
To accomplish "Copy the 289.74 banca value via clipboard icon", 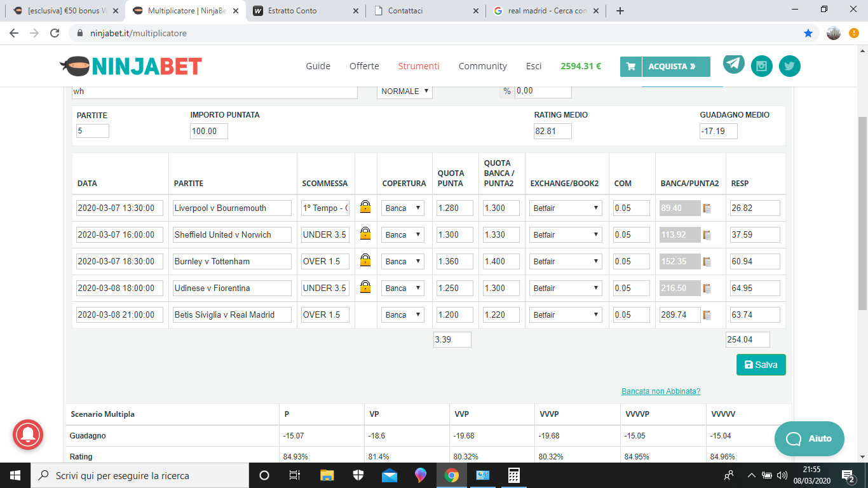I will click(x=707, y=315).
